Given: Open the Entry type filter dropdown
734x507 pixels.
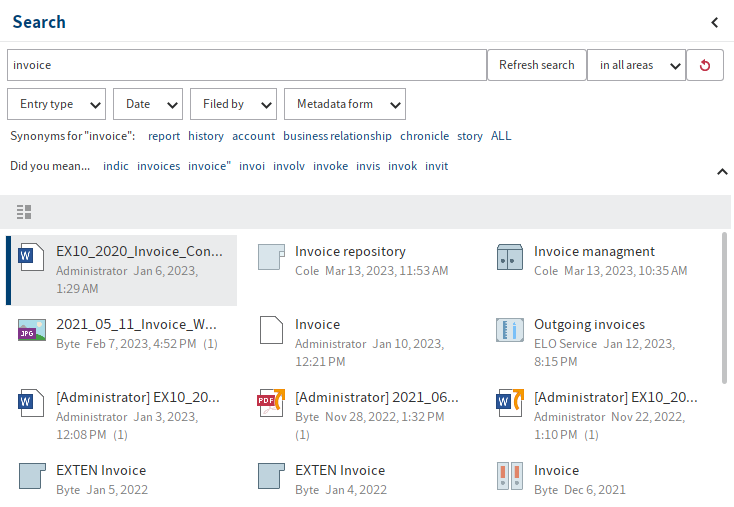Looking at the screenshot, I should click(x=57, y=104).
